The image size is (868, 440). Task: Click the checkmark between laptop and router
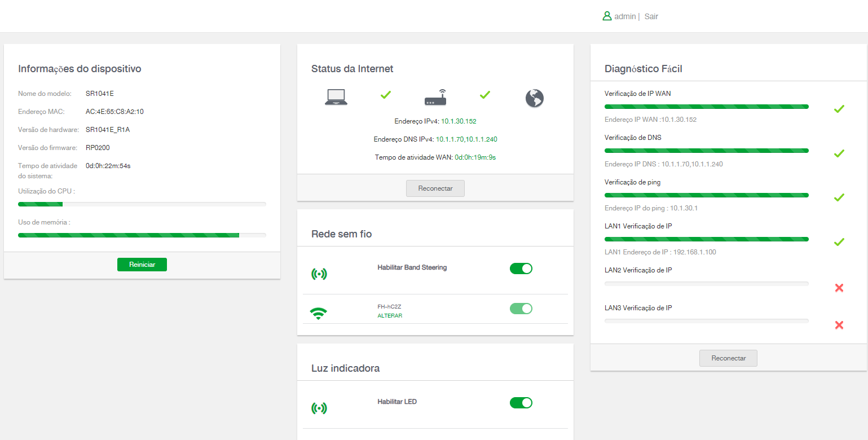(386, 95)
